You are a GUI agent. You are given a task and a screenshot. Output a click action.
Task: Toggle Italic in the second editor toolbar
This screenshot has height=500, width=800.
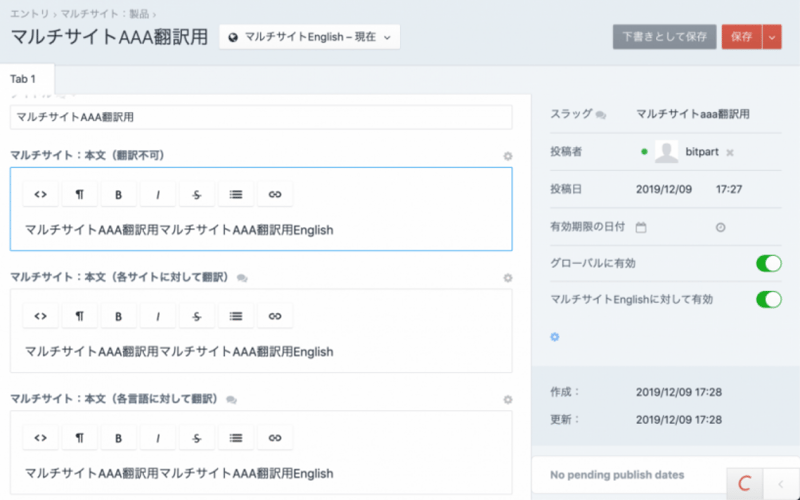point(157,316)
